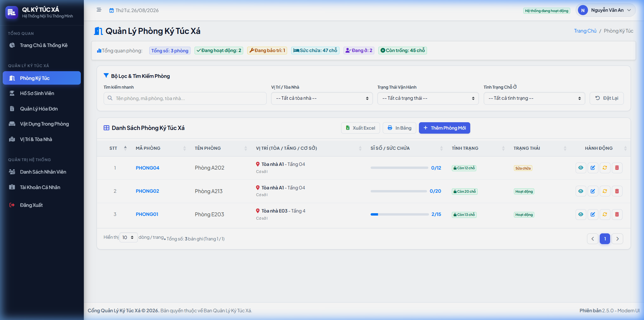Delete room PHONG02 with trash icon

[x=617, y=191]
